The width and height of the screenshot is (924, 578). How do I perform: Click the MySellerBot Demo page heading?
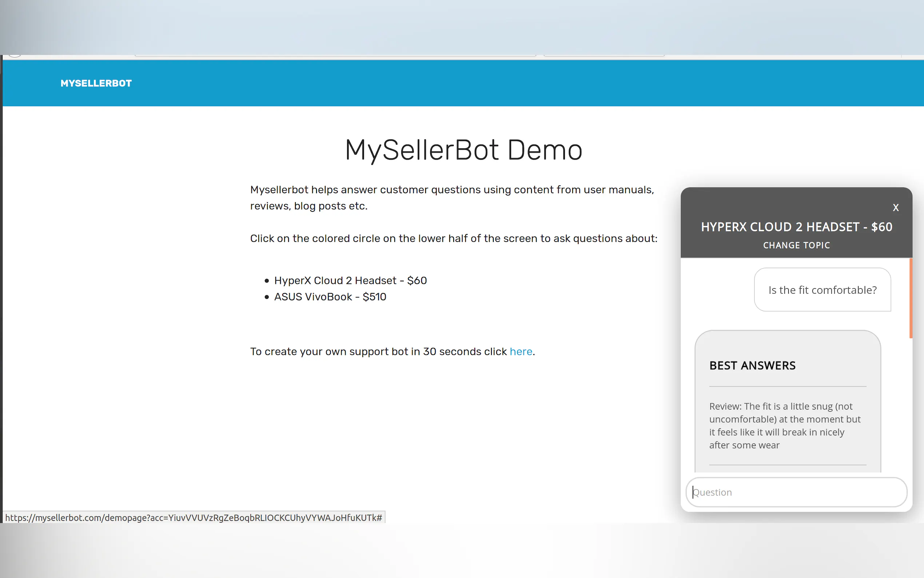(x=463, y=150)
